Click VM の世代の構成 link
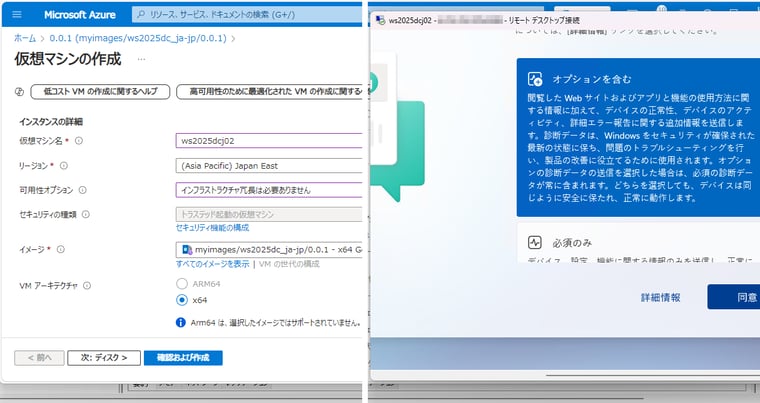This screenshot has width=760, height=403. point(289,264)
